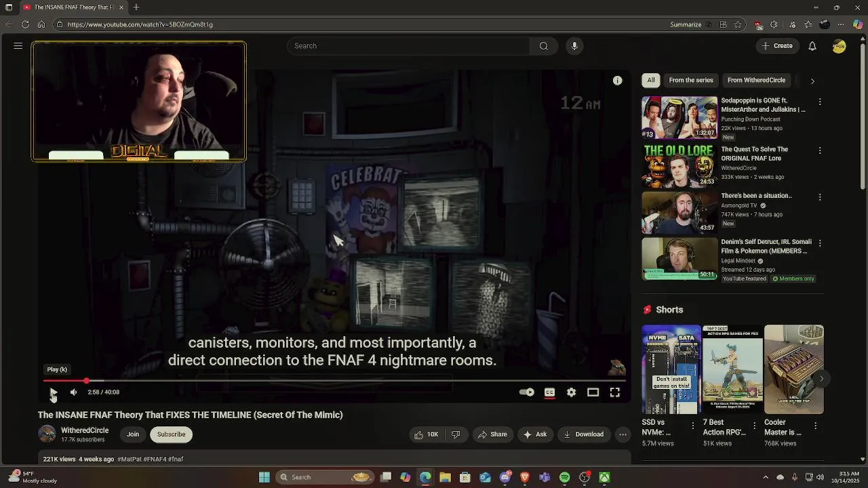This screenshot has height=488, width=868.
Task: Click the video info card icon
Action: [617, 81]
